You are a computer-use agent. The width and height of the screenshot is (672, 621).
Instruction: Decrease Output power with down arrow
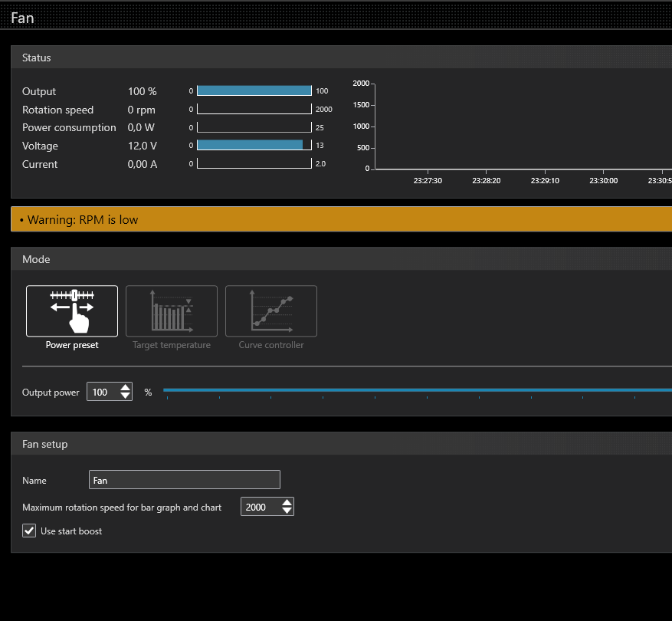coord(126,396)
